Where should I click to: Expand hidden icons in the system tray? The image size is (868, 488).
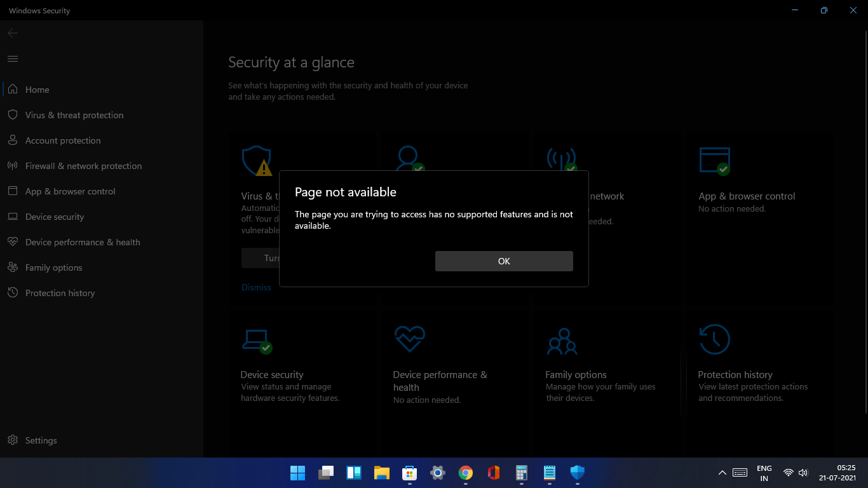(x=722, y=473)
